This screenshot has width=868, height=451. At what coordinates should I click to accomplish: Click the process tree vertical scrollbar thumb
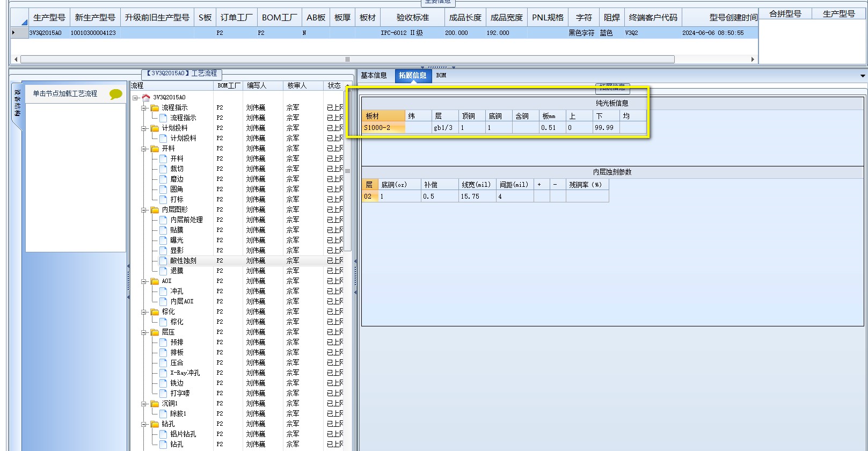pyautogui.click(x=347, y=171)
